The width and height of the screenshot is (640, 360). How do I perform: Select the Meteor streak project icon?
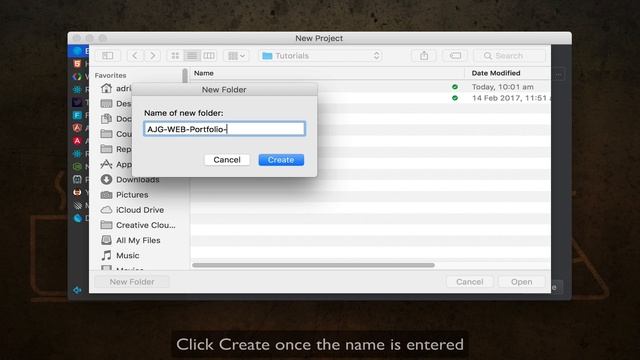click(x=77, y=205)
